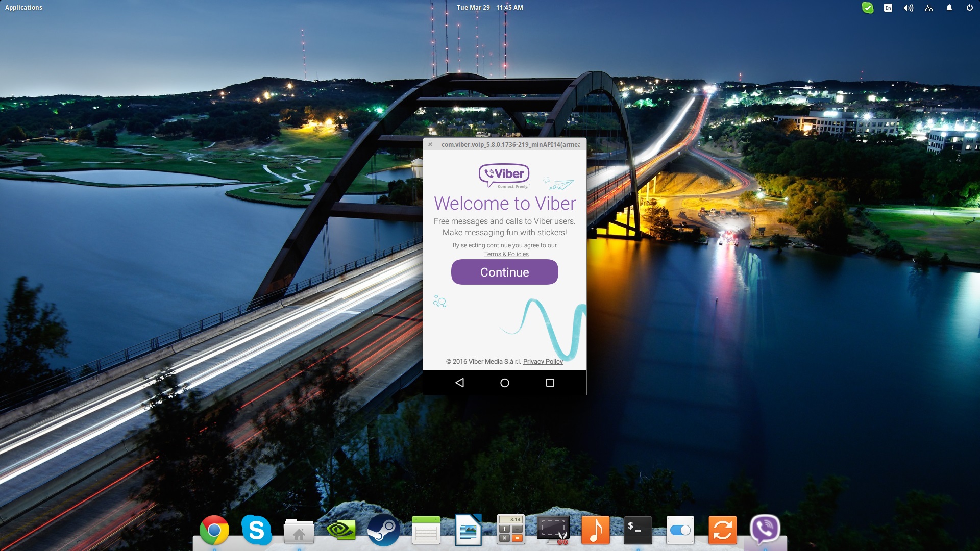
Task: Launch the Calculator from the dock
Action: click(x=511, y=530)
